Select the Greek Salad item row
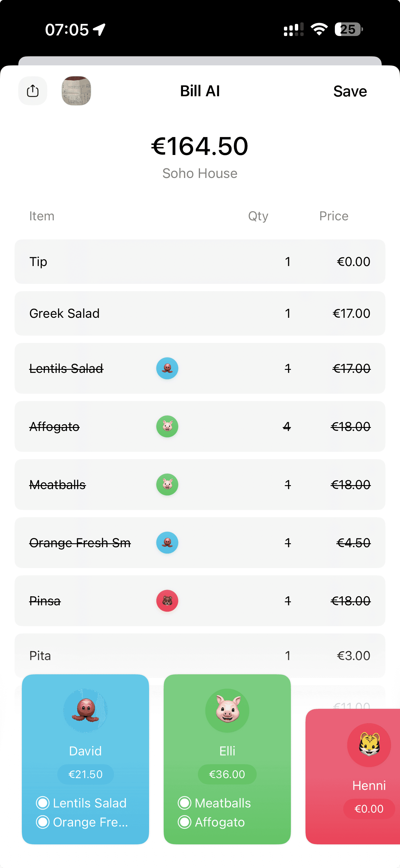 click(200, 313)
